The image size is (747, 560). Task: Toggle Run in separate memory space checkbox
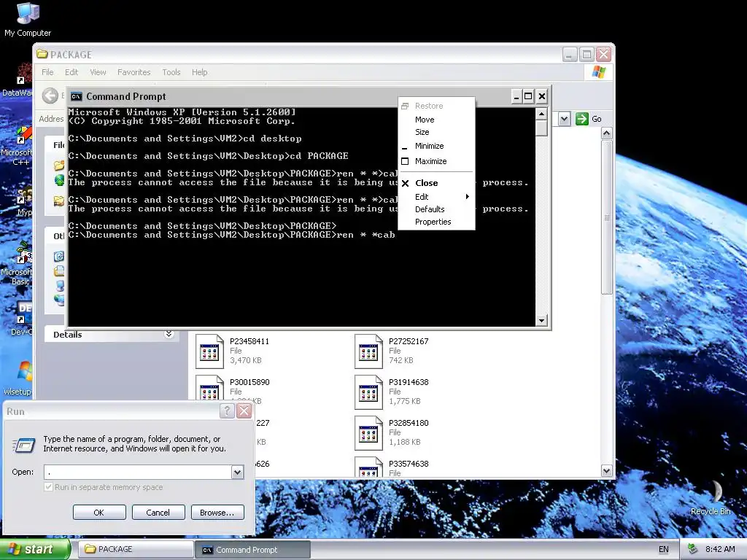click(48, 487)
